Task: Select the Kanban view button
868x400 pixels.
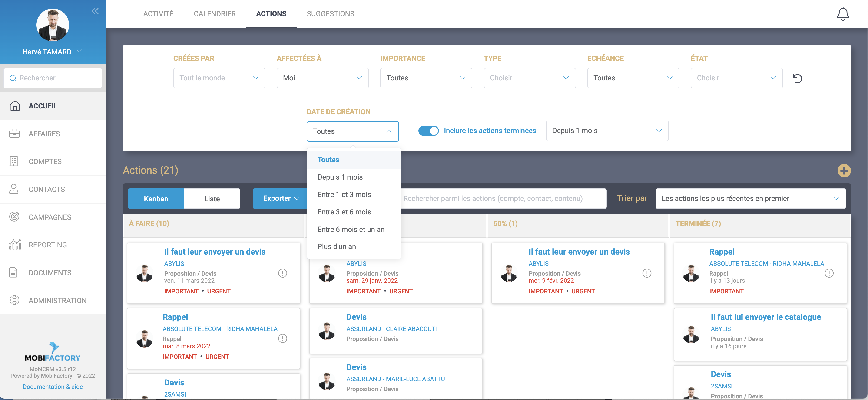Action: pyautogui.click(x=156, y=199)
